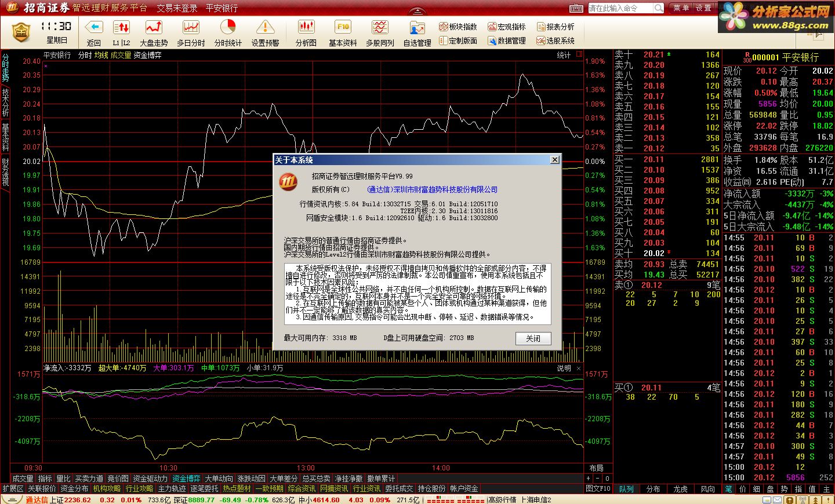Click the 板块指数 toolbar item
The image size is (835, 504).
[x=458, y=27]
